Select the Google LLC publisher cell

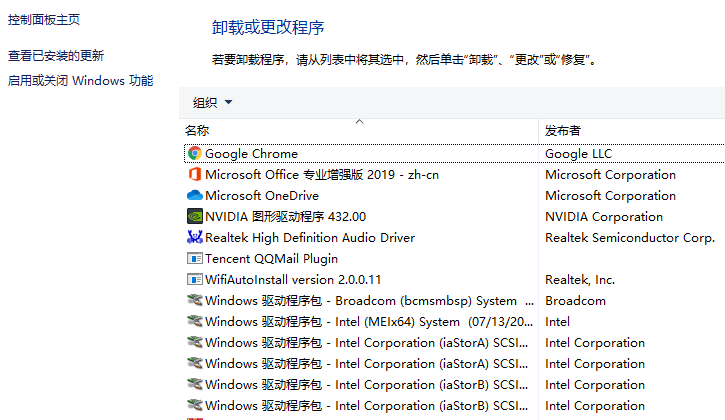click(x=579, y=154)
